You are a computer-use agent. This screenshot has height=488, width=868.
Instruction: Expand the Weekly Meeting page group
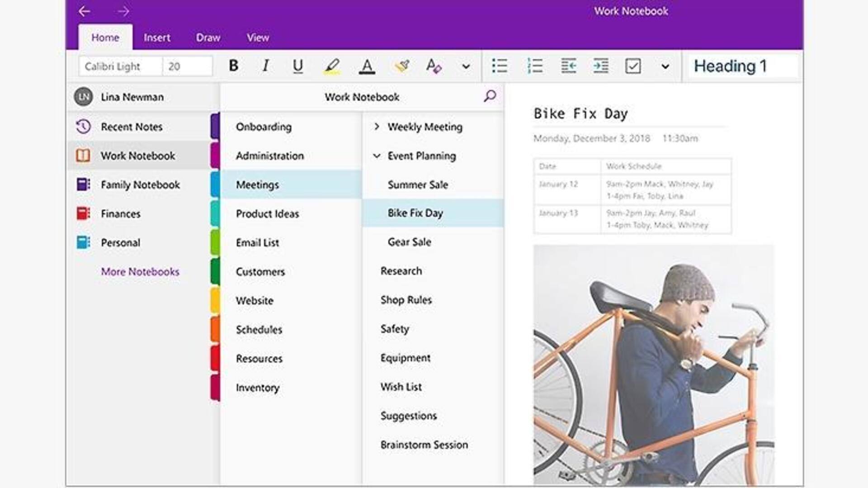pyautogui.click(x=377, y=127)
